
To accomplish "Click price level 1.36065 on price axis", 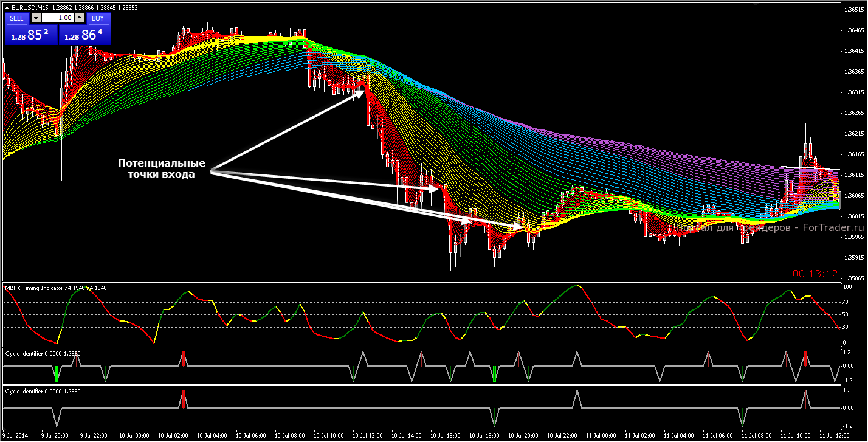I will [x=853, y=196].
